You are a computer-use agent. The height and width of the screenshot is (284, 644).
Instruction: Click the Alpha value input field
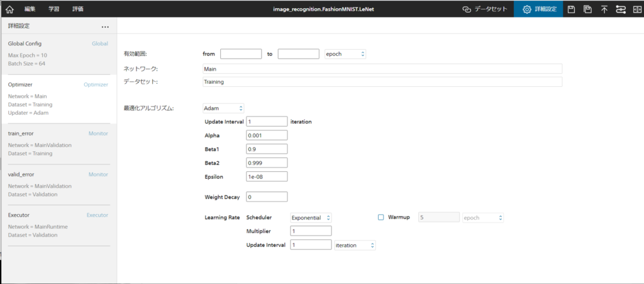(267, 135)
